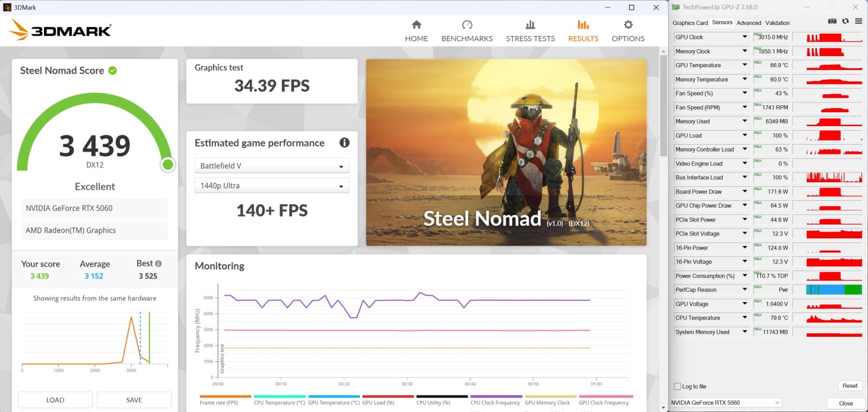Open the Fan Speed (RPM) sensor dropdown
Screen dimensions: 868x412
[x=745, y=108]
